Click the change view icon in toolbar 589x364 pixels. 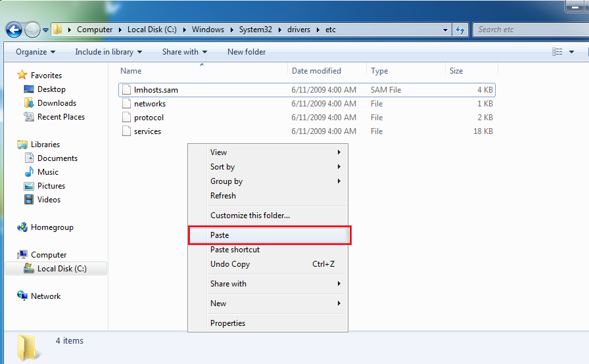pyautogui.click(x=557, y=52)
